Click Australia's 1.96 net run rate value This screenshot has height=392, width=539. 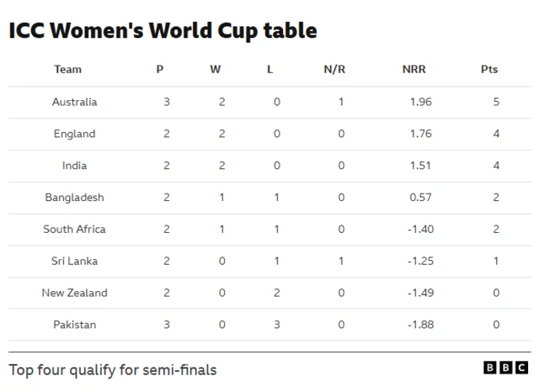point(419,102)
